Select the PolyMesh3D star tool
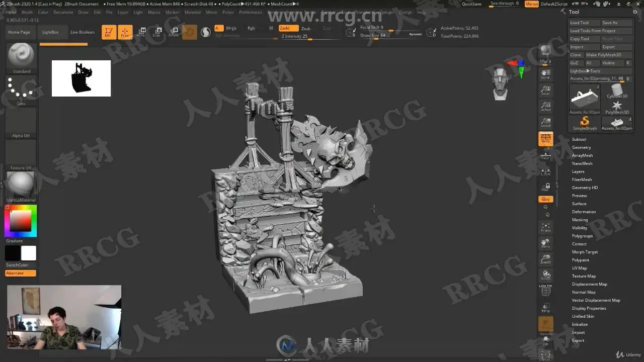This screenshot has height=362, width=644. point(617,107)
